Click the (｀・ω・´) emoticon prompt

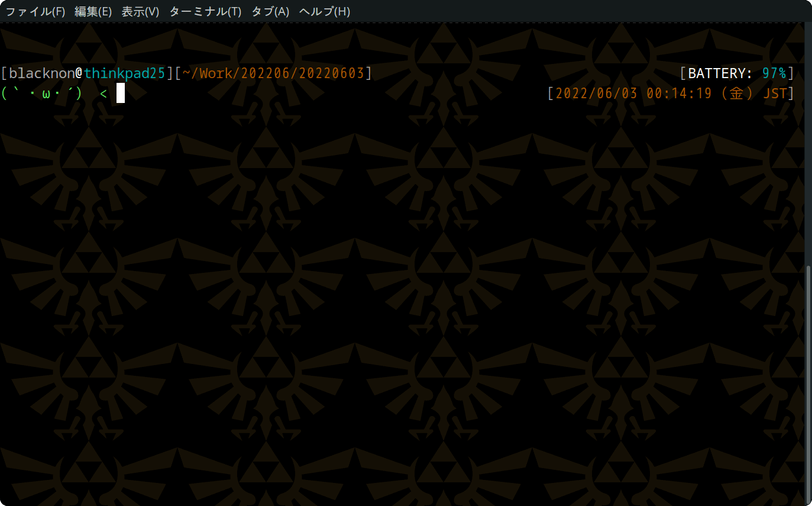pyautogui.click(x=43, y=93)
